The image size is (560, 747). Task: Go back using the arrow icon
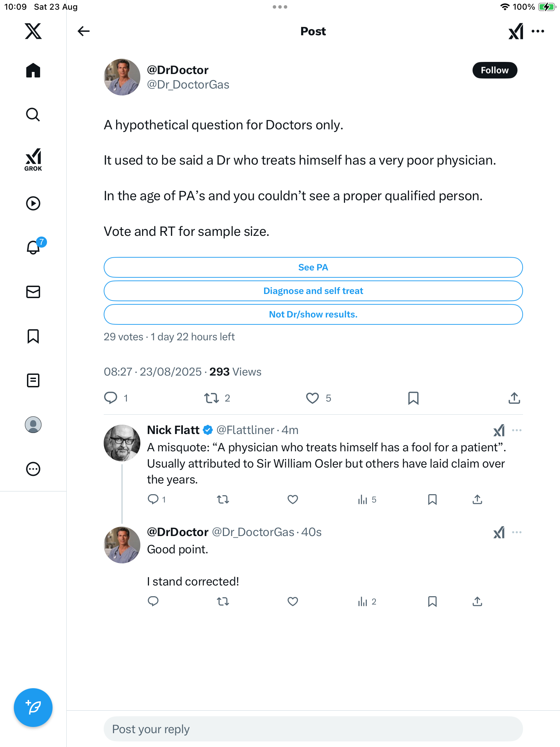(x=83, y=31)
